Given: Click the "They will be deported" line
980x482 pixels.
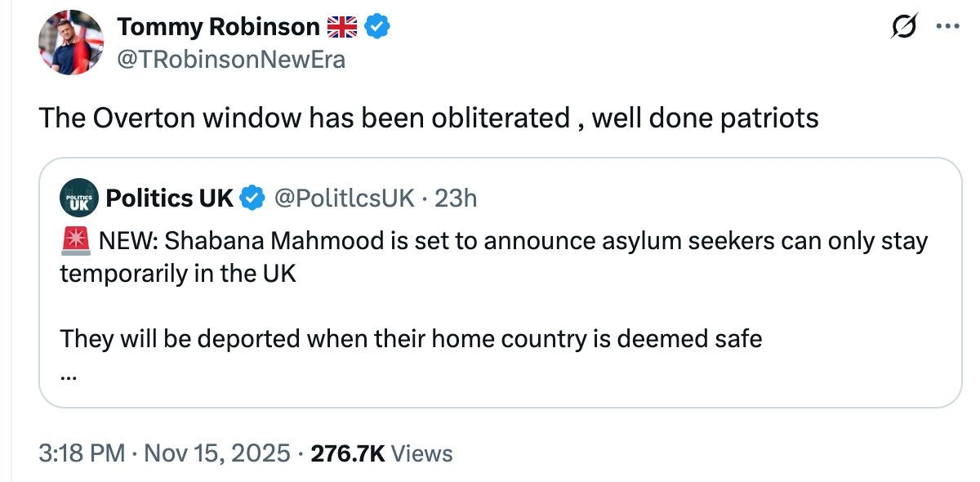Looking at the screenshot, I should click(x=410, y=338).
